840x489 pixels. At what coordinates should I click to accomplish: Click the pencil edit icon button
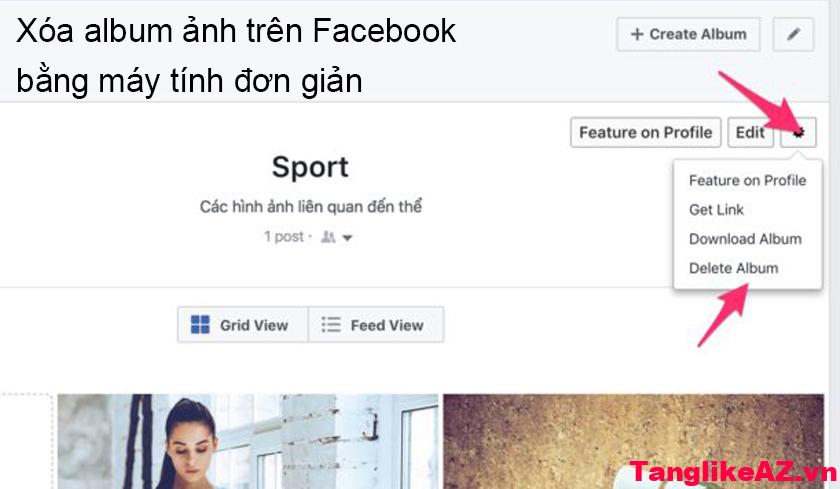tap(793, 34)
